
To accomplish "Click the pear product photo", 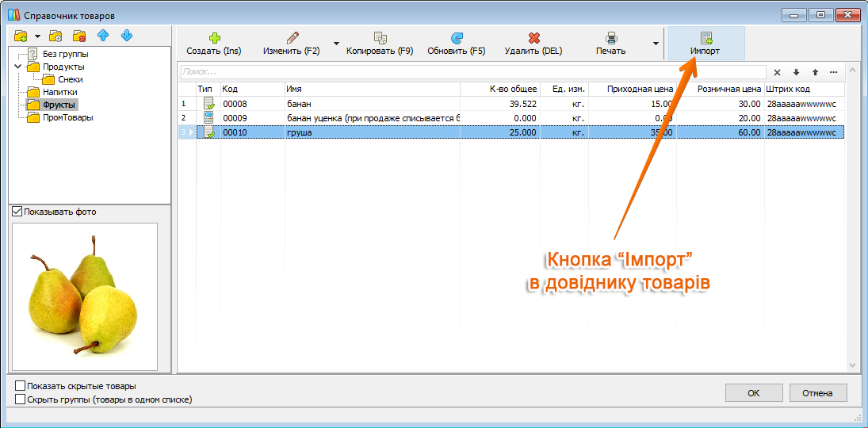I will (x=85, y=296).
